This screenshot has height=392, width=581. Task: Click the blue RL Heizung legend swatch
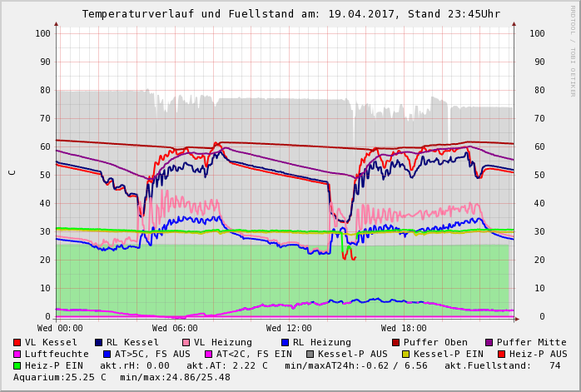coord(285,342)
